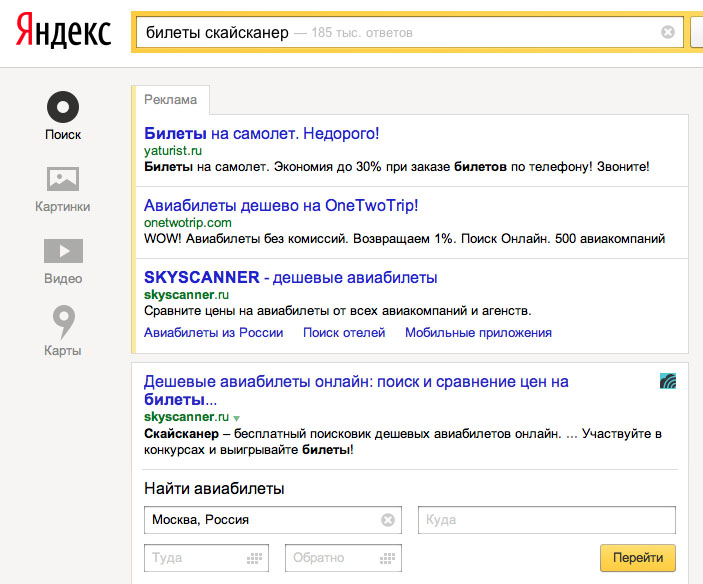Click the Yandex logo
The width and height of the screenshot is (703, 584).
click(x=63, y=32)
